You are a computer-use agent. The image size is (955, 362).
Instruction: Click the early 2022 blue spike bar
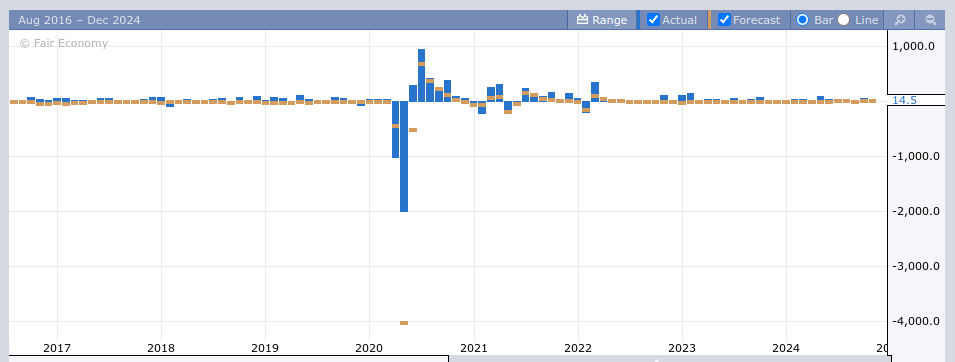[595, 91]
